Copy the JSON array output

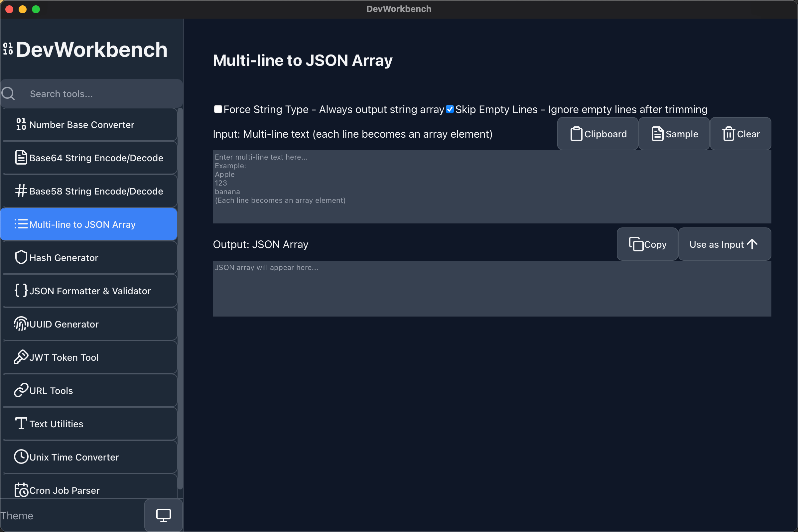coord(647,244)
